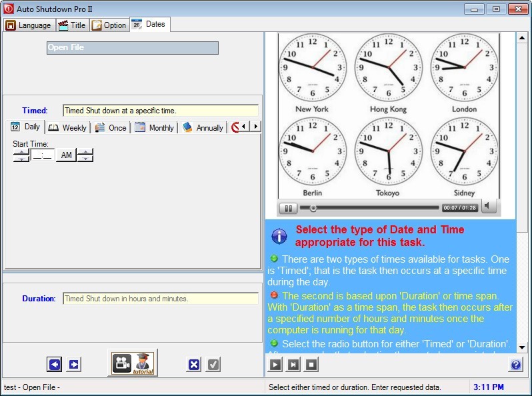Increase the hour with the left stepper up arrow
This screenshot has width=532, height=396.
(21, 152)
